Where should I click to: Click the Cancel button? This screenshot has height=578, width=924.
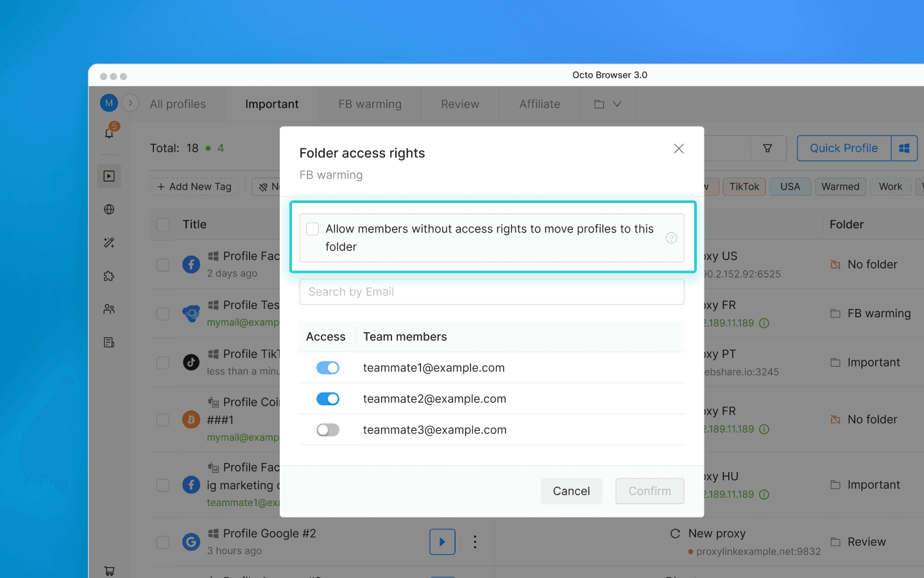(x=571, y=491)
